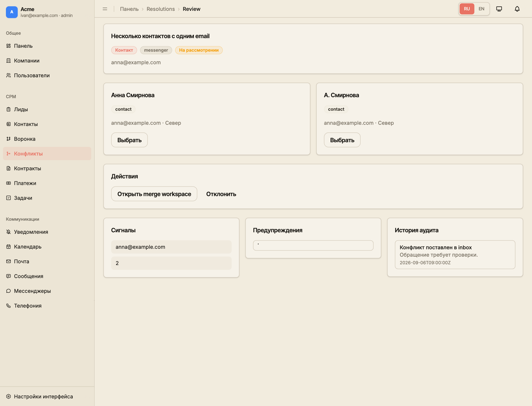Image resolution: width=532 pixels, height=406 pixels.
Task: Click the Компании building icon
Action: [x=9, y=61]
